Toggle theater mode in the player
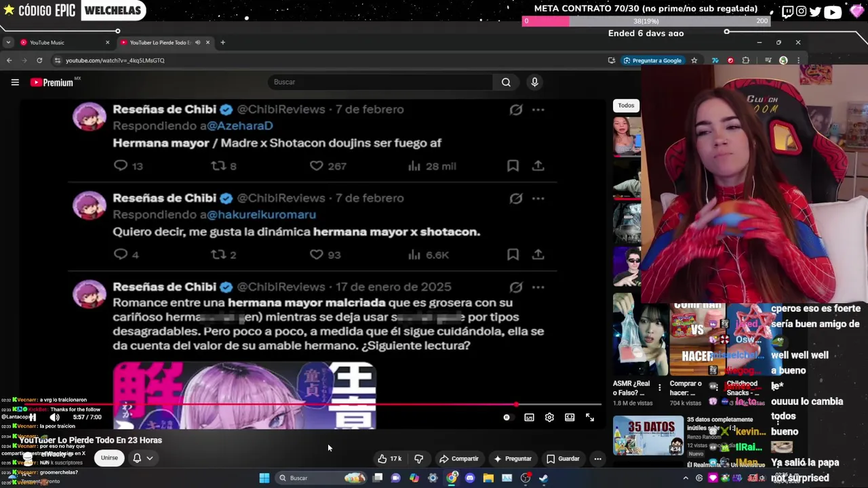The height and width of the screenshot is (488, 868). coord(570,418)
